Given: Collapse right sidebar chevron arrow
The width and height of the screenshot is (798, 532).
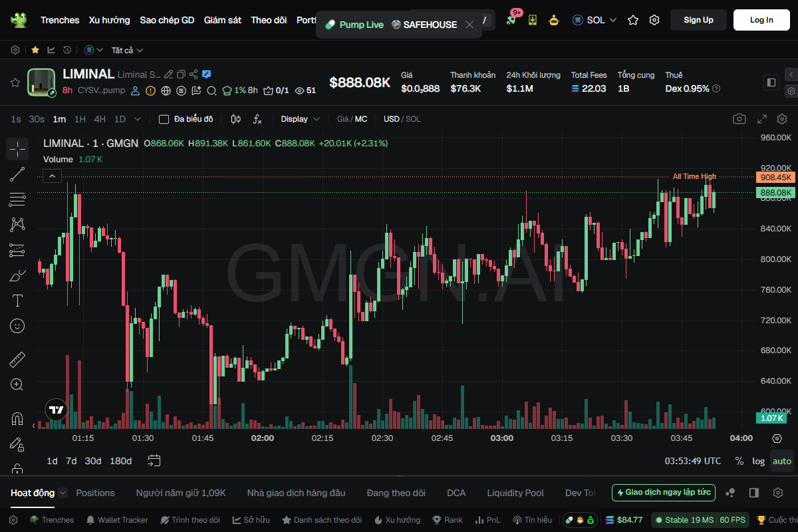Looking at the screenshot, I should 791,74.
